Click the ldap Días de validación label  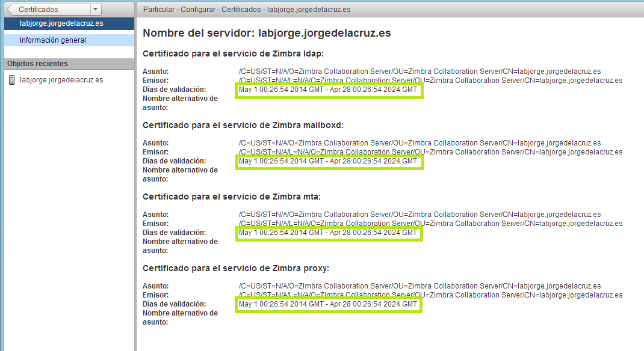pos(174,90)
